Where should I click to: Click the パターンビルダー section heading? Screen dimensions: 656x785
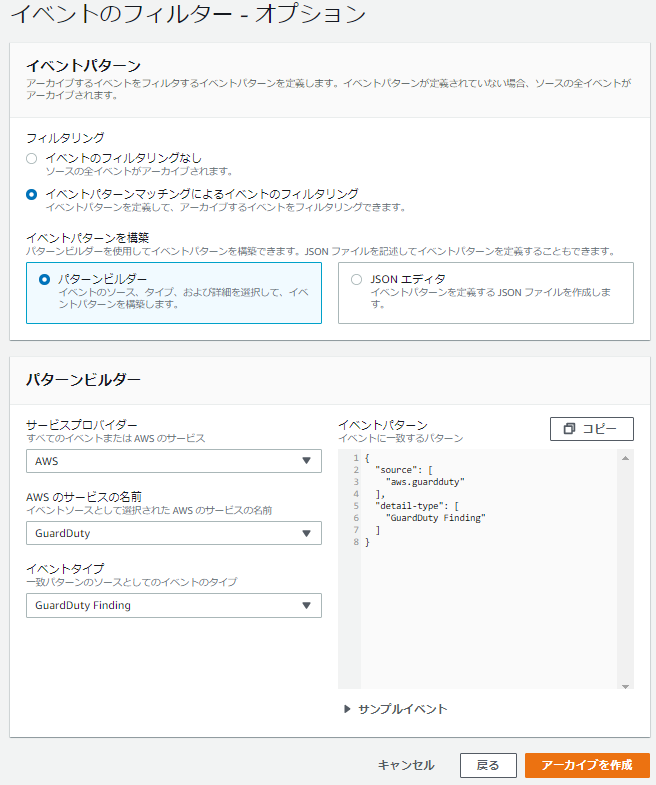[83, 379]
